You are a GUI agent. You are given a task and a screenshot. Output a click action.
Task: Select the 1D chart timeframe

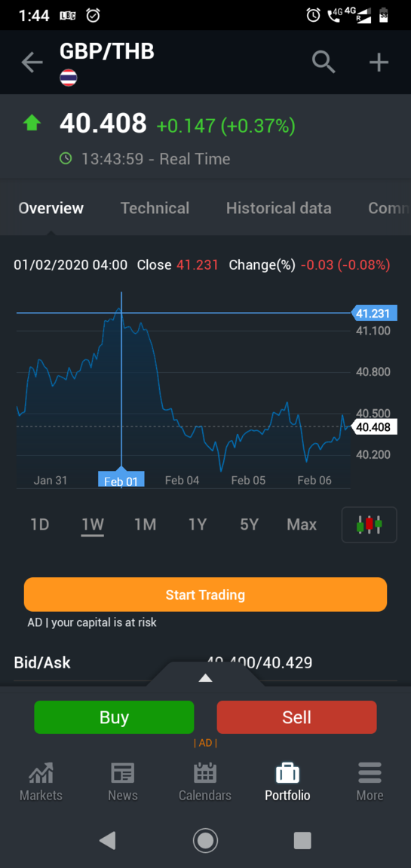pos(40,524)
